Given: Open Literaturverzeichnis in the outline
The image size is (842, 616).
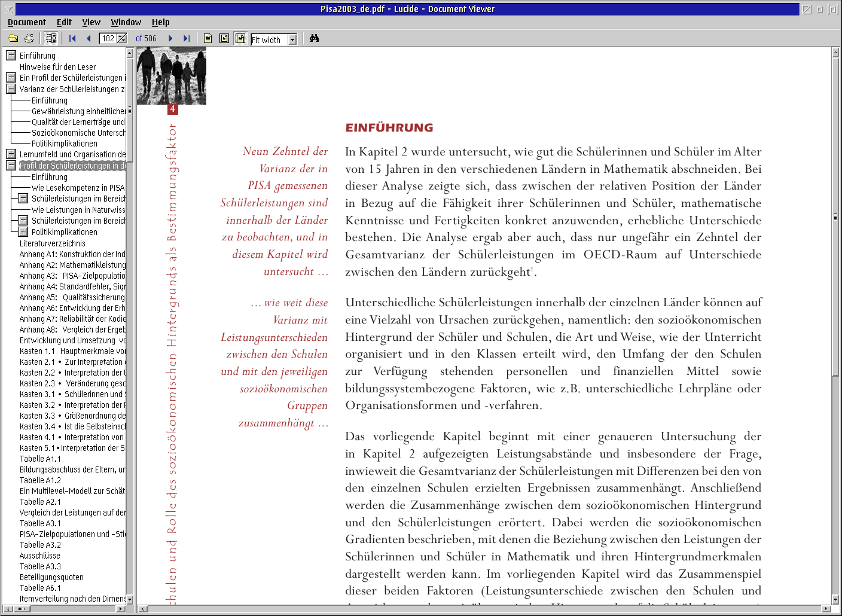Looking at the screenshot, I should (53, 243).
